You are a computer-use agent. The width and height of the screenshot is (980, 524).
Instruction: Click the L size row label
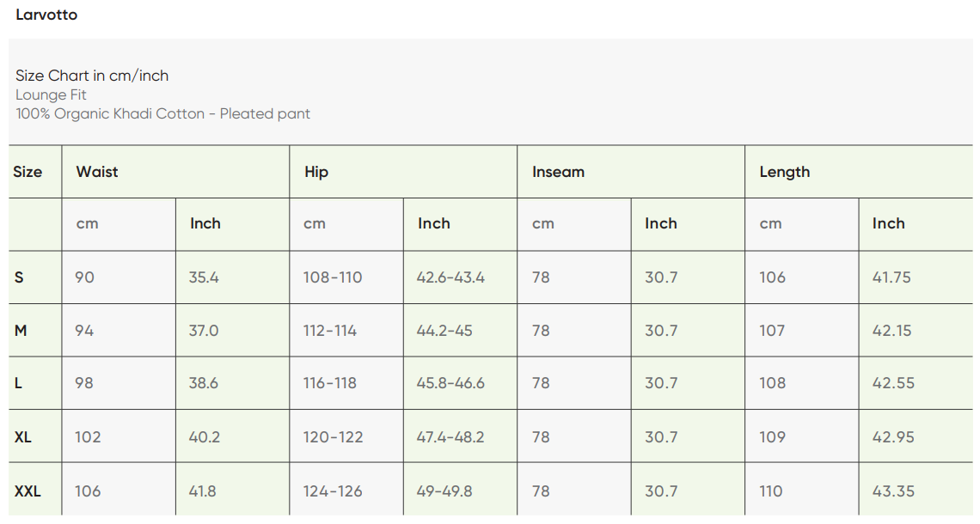[19, 383]
